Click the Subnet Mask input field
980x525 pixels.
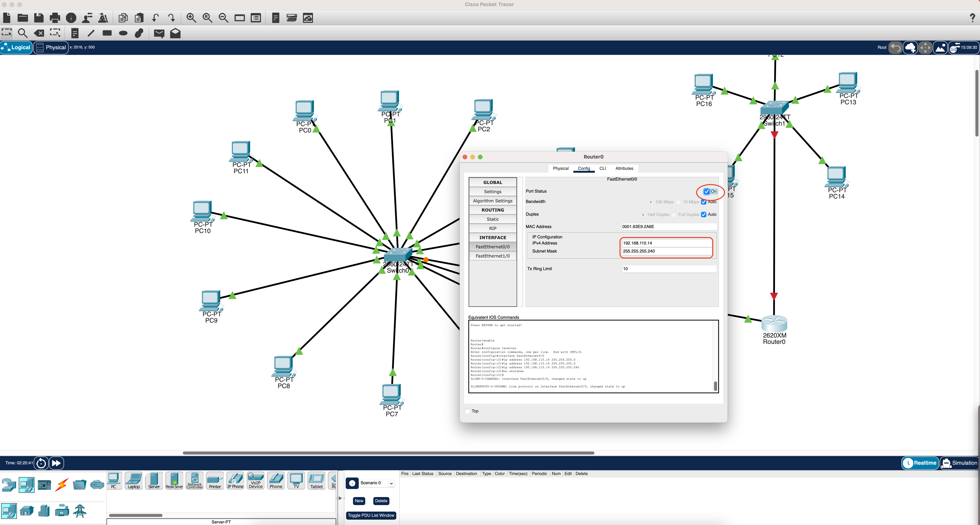click(666, 251)
